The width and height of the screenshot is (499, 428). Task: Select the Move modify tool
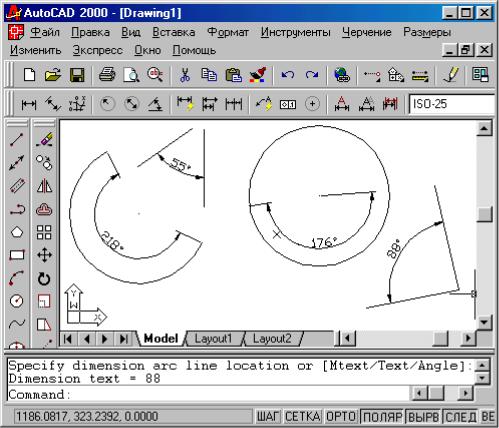click(x=44, y=255)
